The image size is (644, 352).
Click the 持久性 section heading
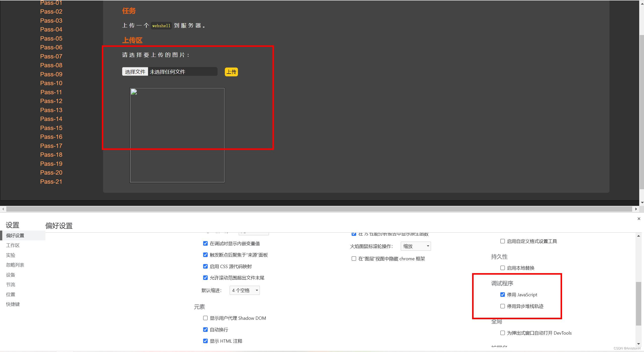click(x=499, y=257)
